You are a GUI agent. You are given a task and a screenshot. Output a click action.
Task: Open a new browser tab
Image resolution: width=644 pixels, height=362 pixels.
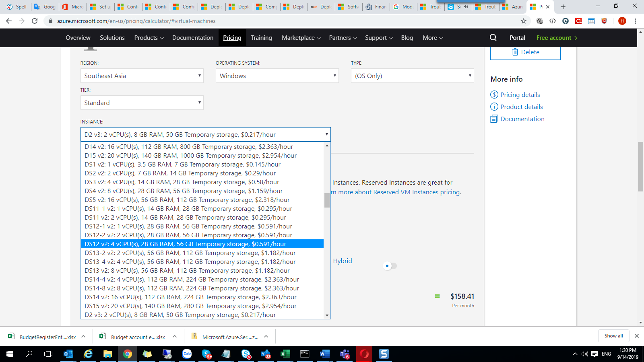563,7
